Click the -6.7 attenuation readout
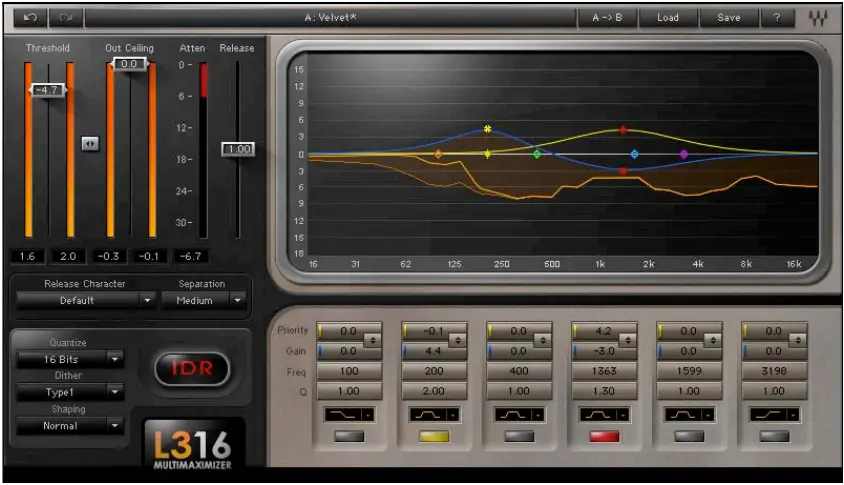 coord(191,256)
